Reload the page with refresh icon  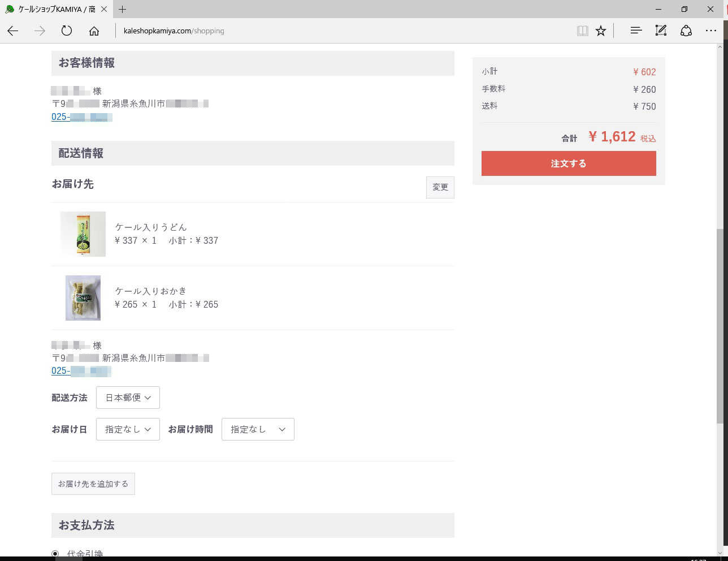point(67,31)
